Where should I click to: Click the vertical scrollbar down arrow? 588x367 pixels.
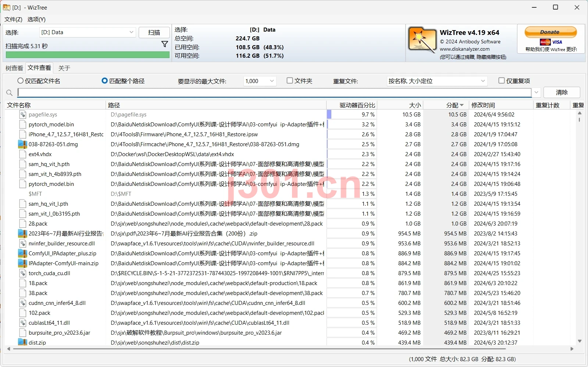[580, 341]
